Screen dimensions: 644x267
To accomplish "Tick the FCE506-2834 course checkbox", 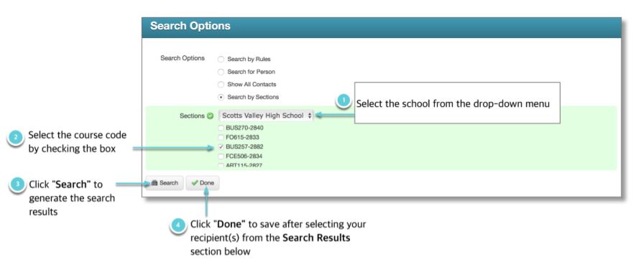I will 221,156.
